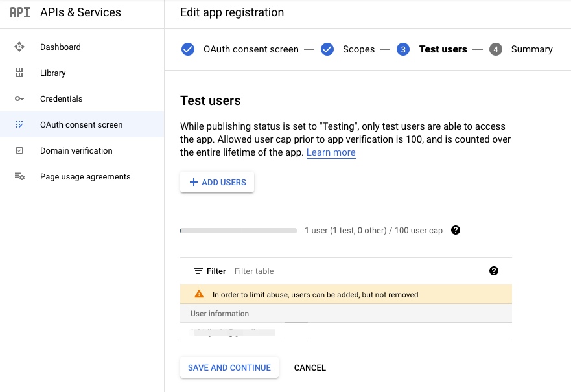
Task: Click the APIs & Services title
Action: click(80, 12)
